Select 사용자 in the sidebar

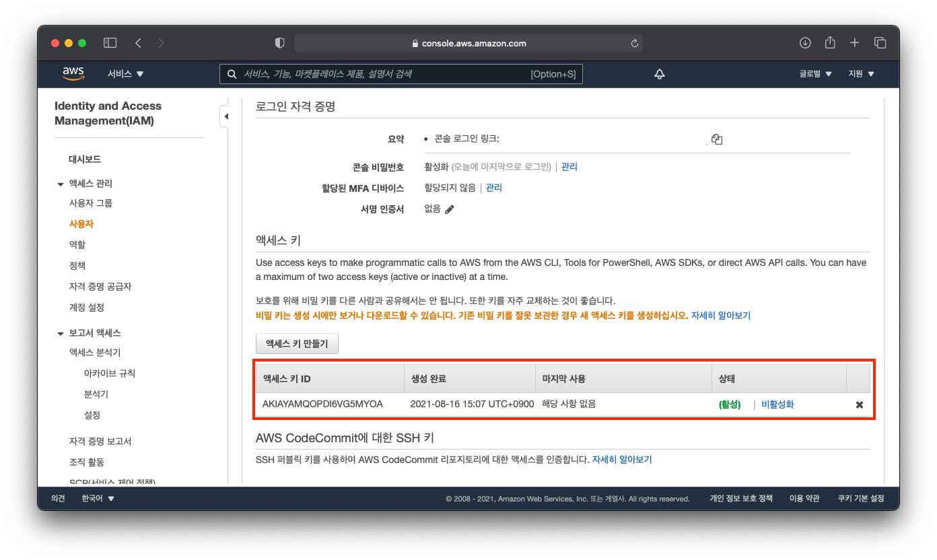81,224
